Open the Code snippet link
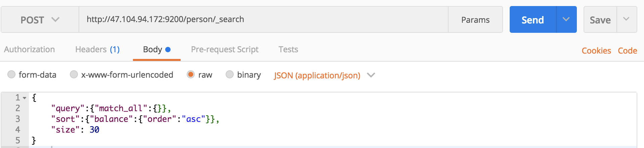This screenshot has width=644, height=148. click(x=628, y=51)
